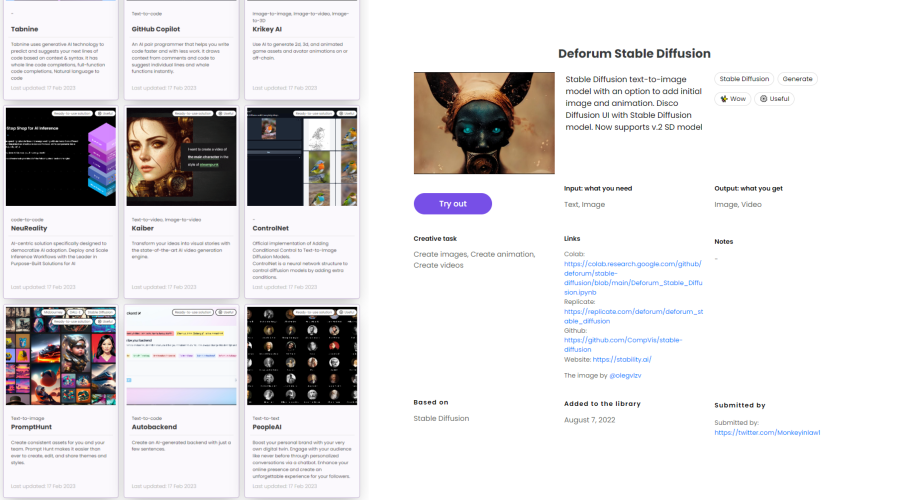Viewport: 898px width, 500px height.
Task: Click the Ready-to-use solution tag on Autobackend
Action: pos(193,313)
